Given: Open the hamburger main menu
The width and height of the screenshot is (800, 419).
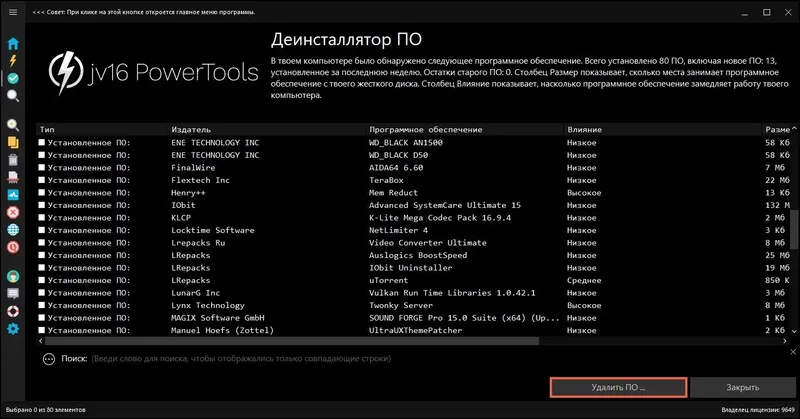Looking at the screenshot, I should click(13, 12).
